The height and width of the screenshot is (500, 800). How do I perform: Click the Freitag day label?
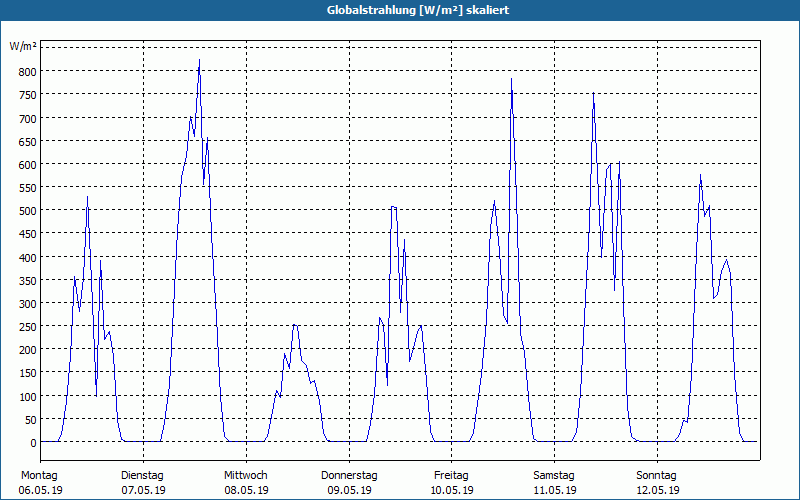[451, 475]
